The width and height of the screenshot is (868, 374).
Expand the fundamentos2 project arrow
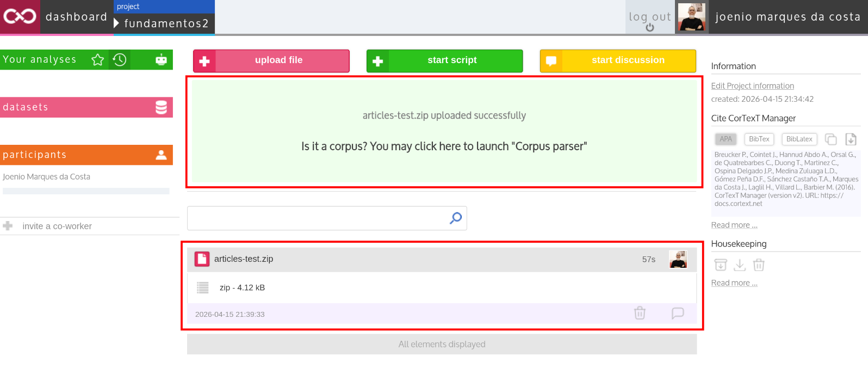(x=116, y=23)
